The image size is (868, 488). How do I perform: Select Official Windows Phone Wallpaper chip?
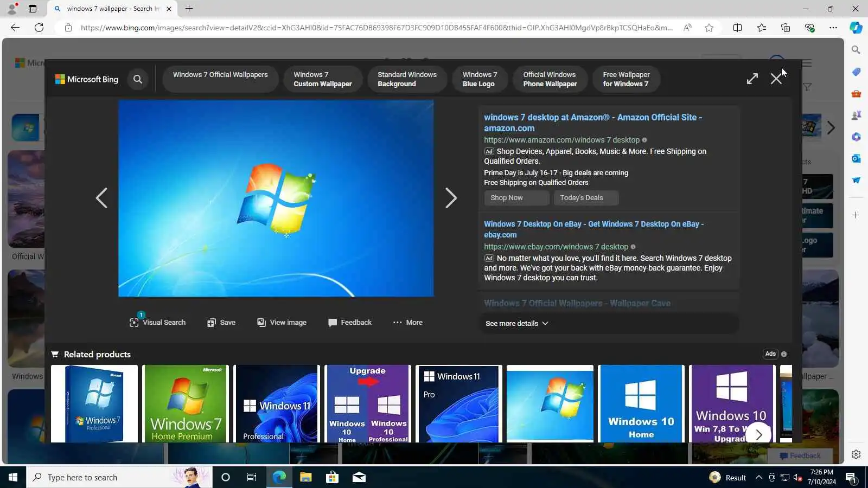pyautogui.click(x=550, y=79)
